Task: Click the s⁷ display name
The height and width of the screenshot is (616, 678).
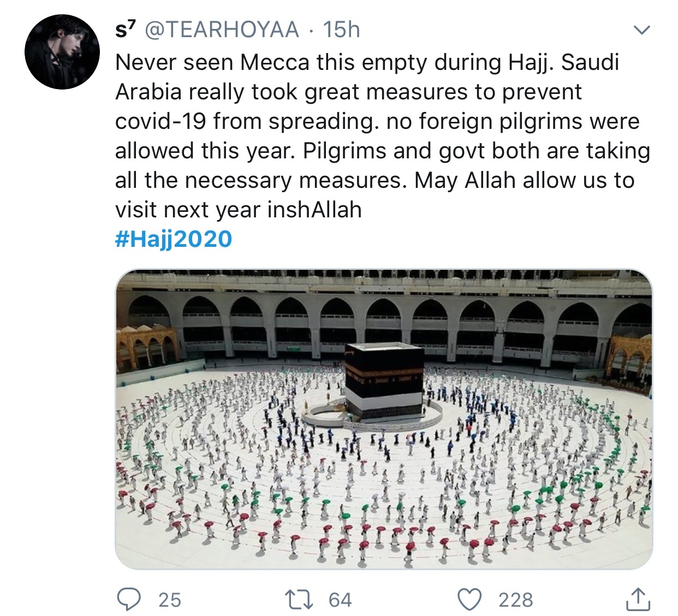Action: (126, 29)
